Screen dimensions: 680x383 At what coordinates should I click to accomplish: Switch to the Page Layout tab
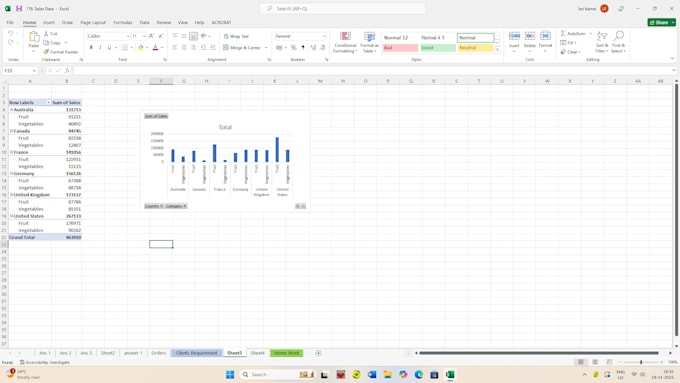coord(93,22)
